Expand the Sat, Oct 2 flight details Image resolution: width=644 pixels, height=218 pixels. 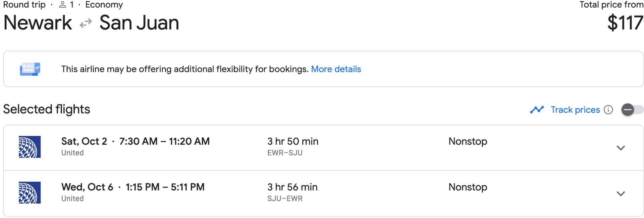[x=621, y=148]
